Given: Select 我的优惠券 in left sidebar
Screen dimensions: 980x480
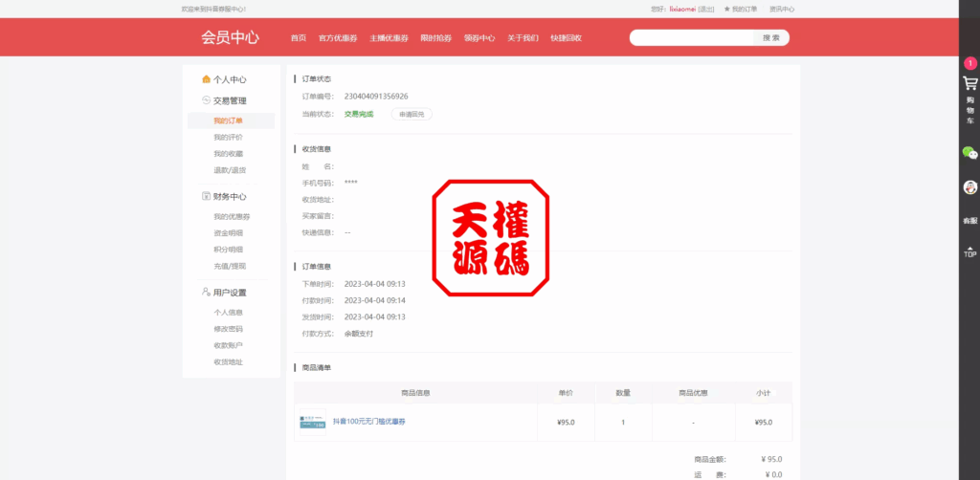Looking at the screenshot, I should point(232,217).
